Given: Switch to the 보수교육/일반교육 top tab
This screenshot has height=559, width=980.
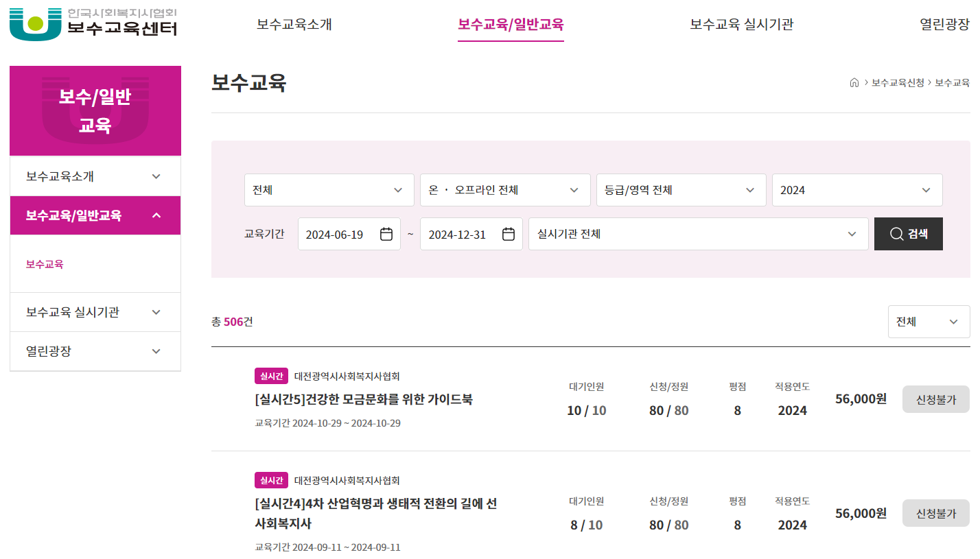Looking at the screenshot, I should click(x=511, y=24).
